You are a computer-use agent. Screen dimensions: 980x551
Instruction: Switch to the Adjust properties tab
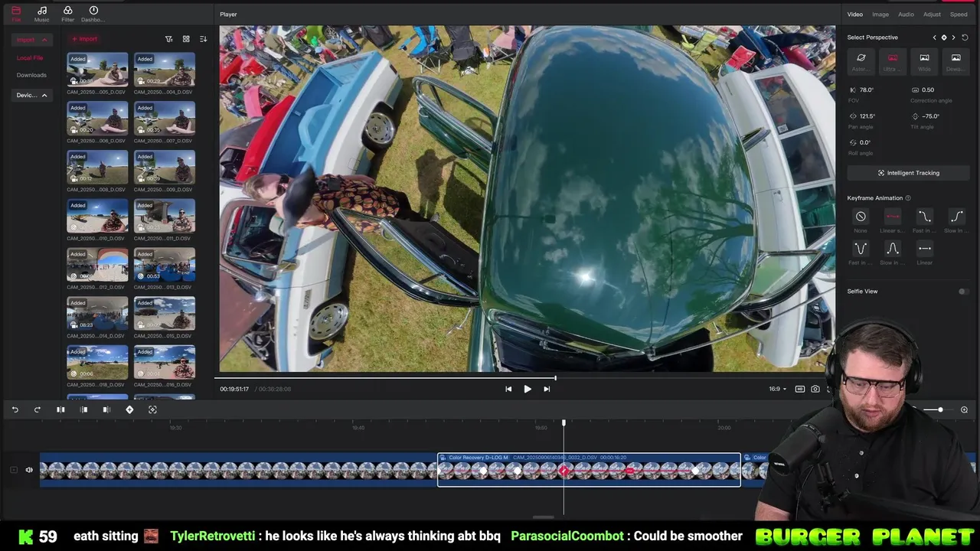[x=932, y=15]
